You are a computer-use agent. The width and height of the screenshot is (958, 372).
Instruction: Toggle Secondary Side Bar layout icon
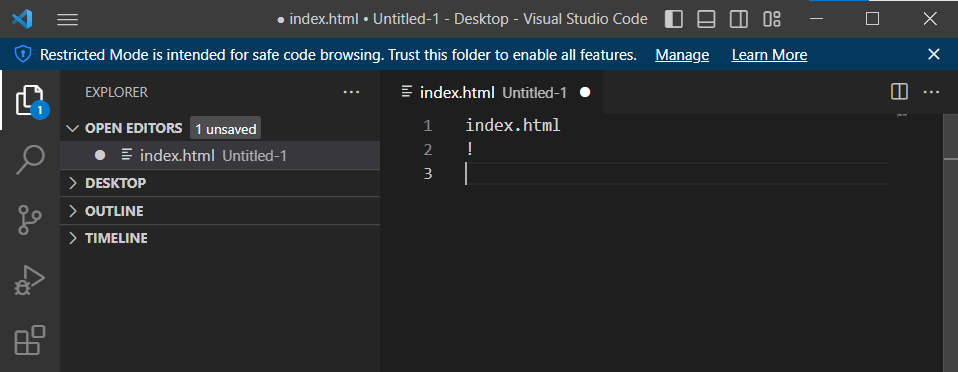click(739, 20)
